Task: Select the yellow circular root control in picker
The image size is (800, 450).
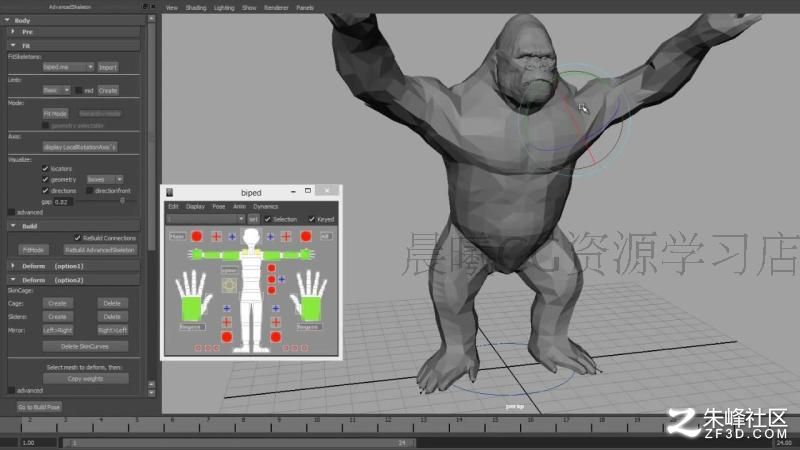Action: 229,285
